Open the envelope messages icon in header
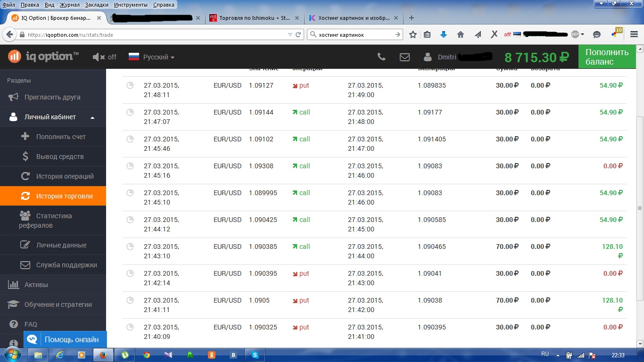 click(x=405, y=57)
